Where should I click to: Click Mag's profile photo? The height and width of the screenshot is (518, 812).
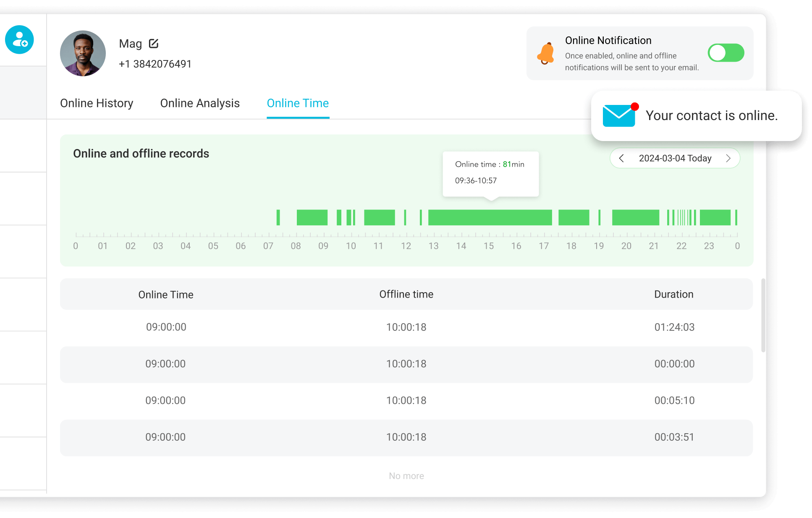point(83,53)
